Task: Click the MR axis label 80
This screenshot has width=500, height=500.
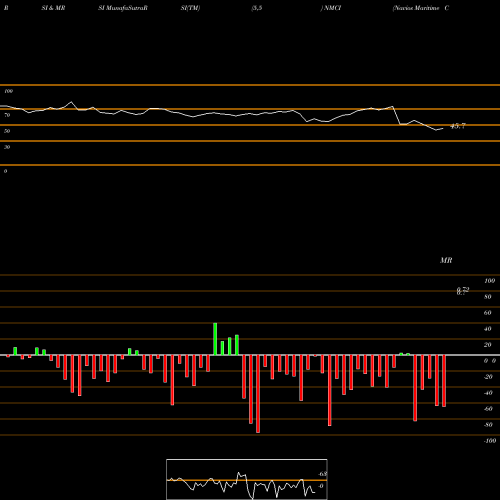Action: pyautogui.click(x=488, y=297)
